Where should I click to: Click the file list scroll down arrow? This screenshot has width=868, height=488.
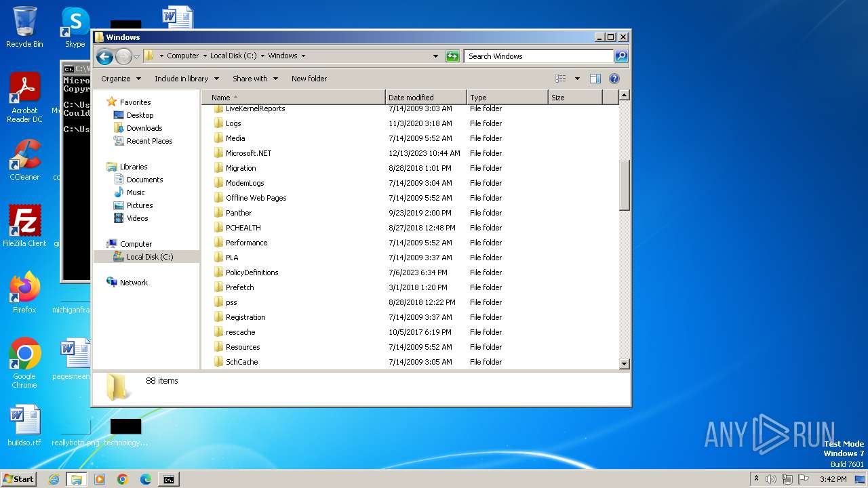(x=625, y=364)
